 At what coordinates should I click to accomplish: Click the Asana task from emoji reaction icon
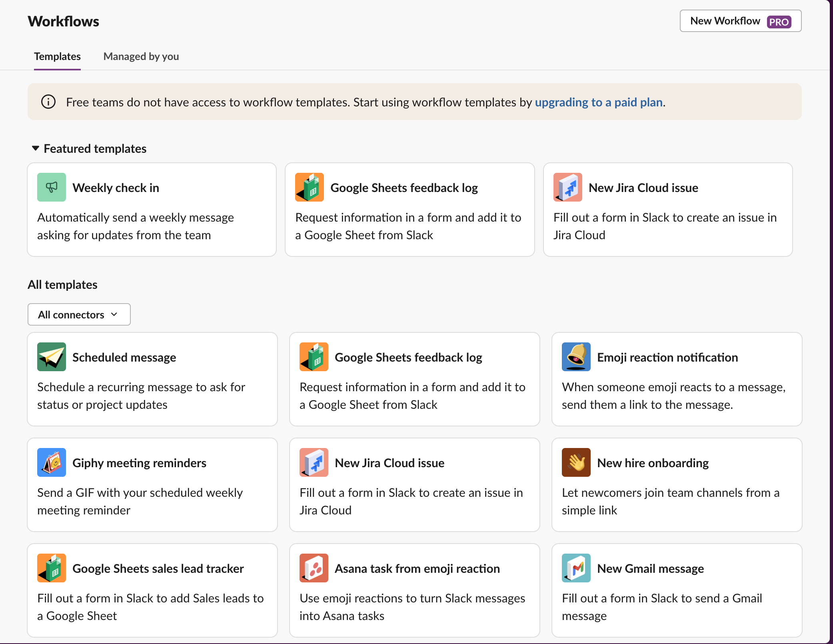314,568
